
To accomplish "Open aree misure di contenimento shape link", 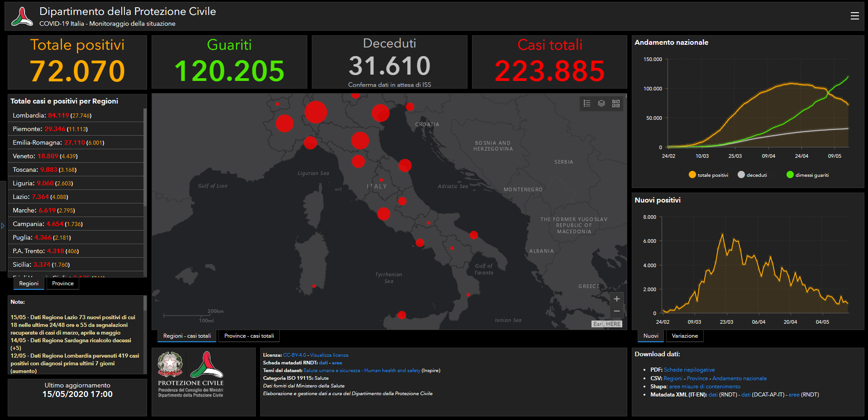I will 705,387.
